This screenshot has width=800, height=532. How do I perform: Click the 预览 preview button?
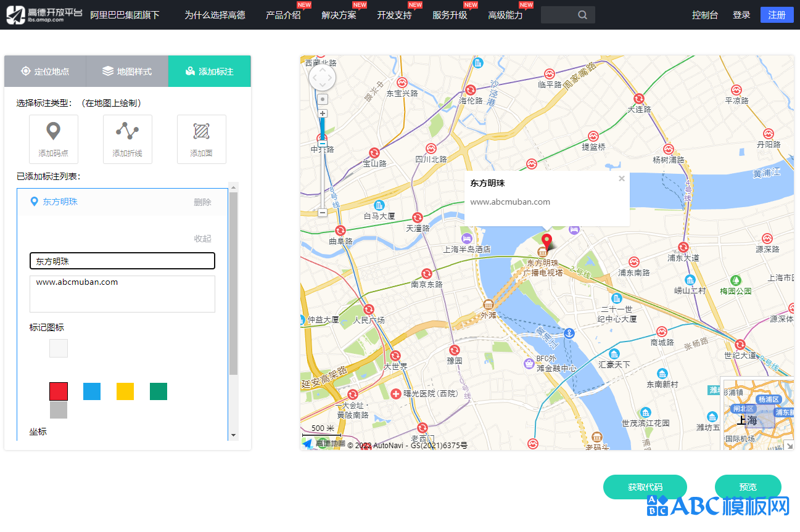coord(748,487)
